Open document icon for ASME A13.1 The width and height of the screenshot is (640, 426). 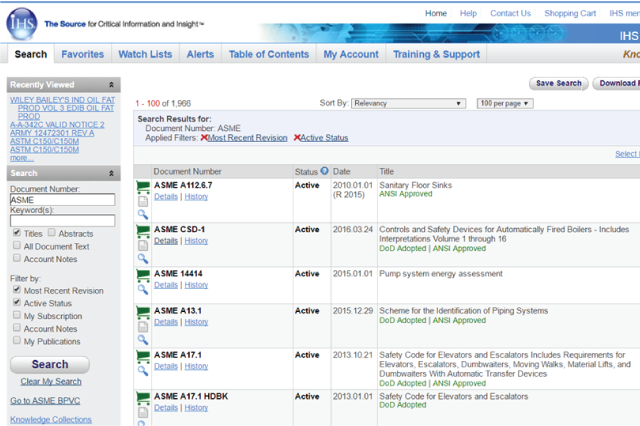click(143, 326)
